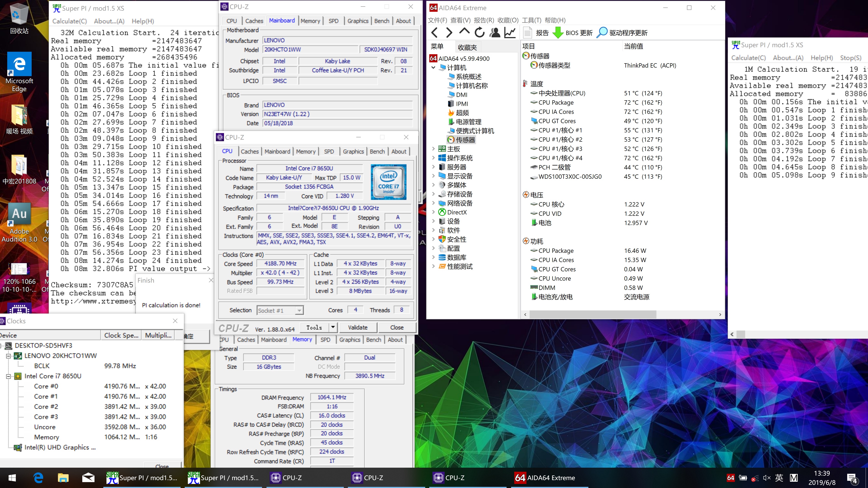
Task: Click AIDA64 tray icon in system tray
Action: coord(731,478)
